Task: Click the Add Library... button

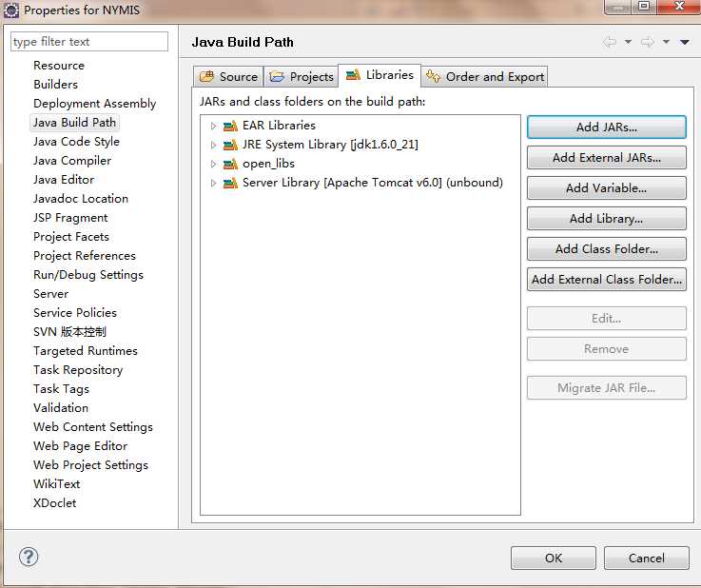Action: (606, 219)
